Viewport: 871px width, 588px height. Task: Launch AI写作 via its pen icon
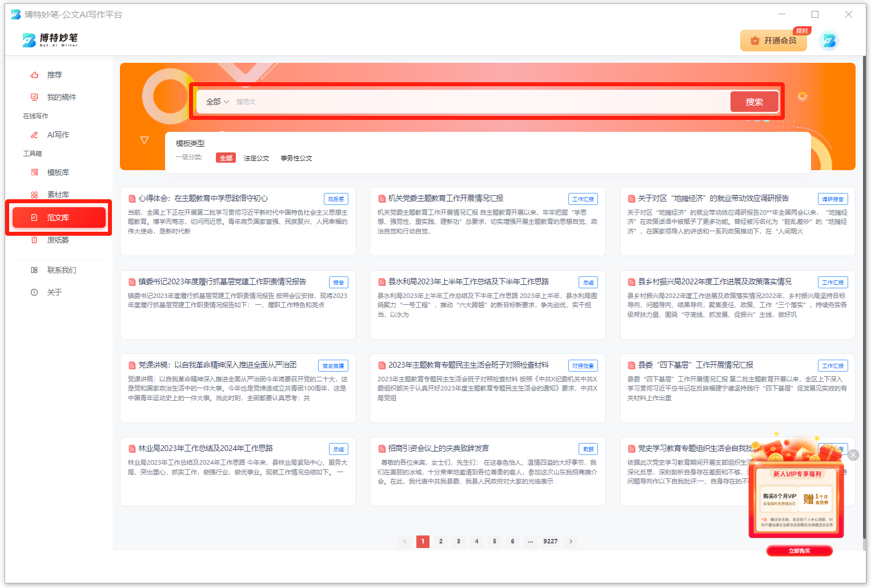pyautogui.click(x=34, y=135)
